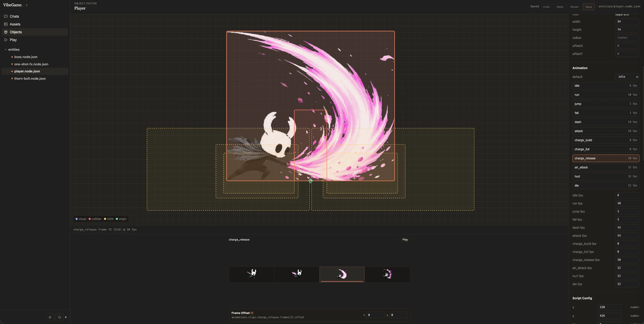
Task: Open thorn-bolt.node.json
Action: (x=35, y=79)
